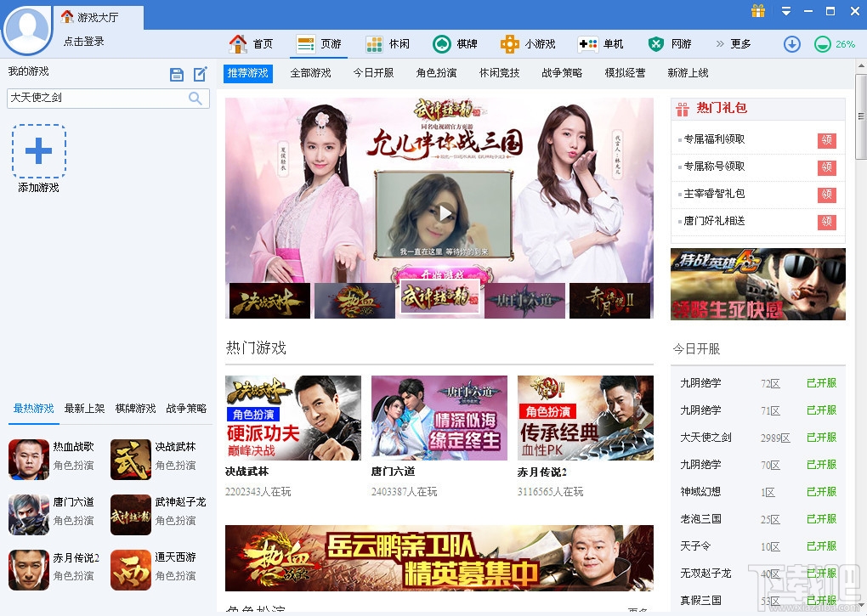Click the download manager icon
The width and height of the screenshot is (867, 616).
tap(791, 43)
